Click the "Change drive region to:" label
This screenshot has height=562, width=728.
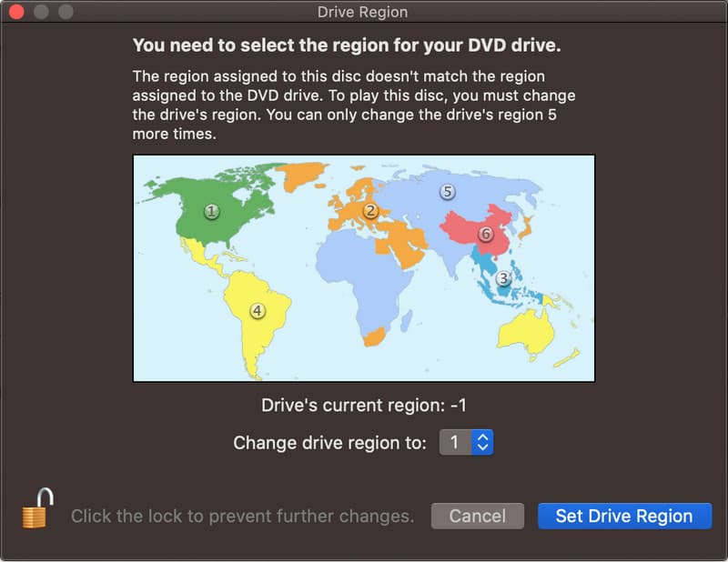tap(330, 443)
